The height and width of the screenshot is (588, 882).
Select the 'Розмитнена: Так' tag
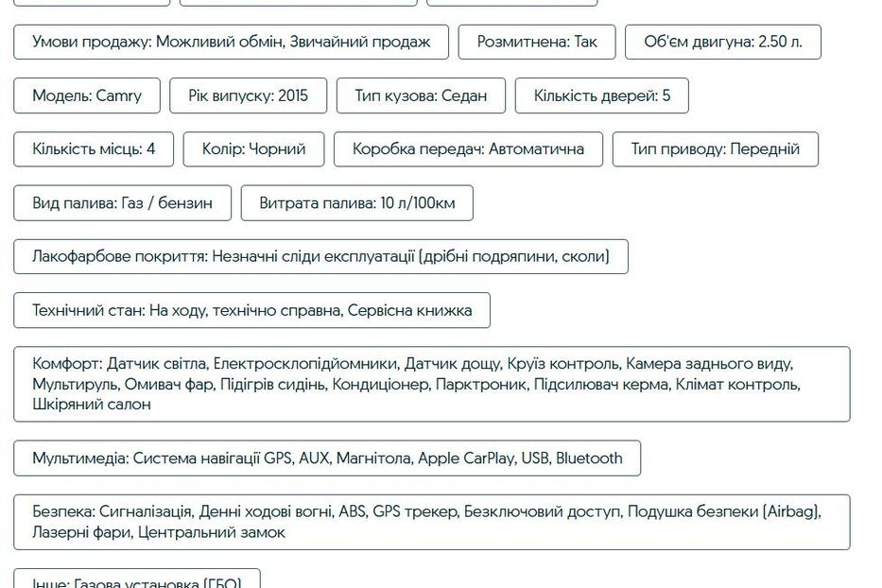click(x=537, y=42)
